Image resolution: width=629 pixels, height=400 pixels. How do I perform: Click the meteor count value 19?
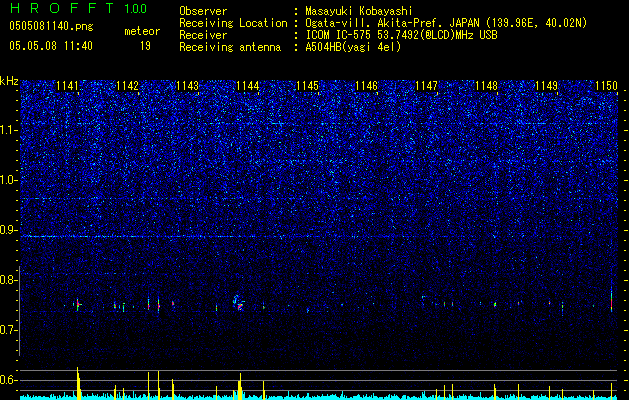pos(145,46)
